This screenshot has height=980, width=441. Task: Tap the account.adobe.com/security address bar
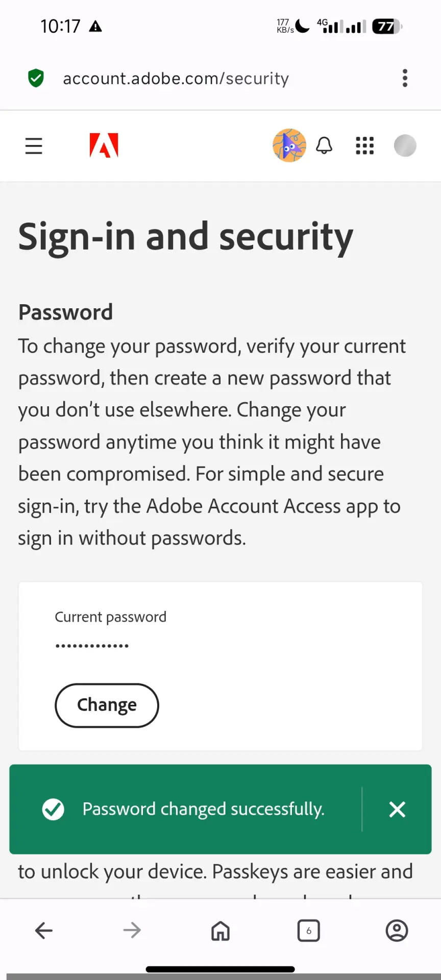coord(176,78)
